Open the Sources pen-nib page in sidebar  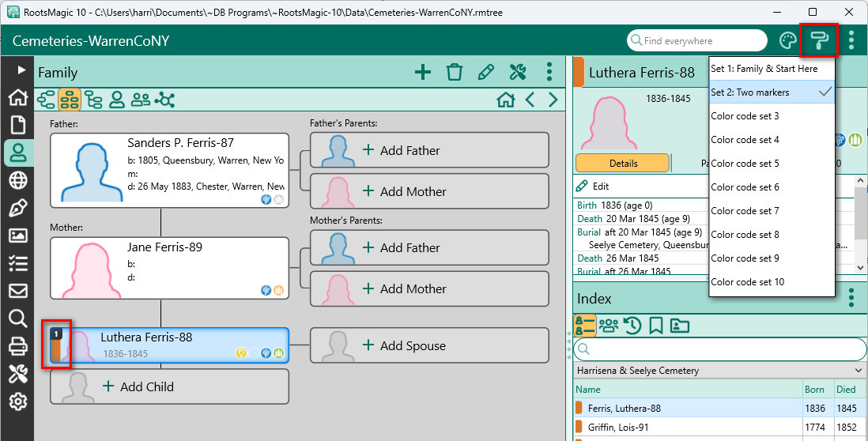click(17, 208)
